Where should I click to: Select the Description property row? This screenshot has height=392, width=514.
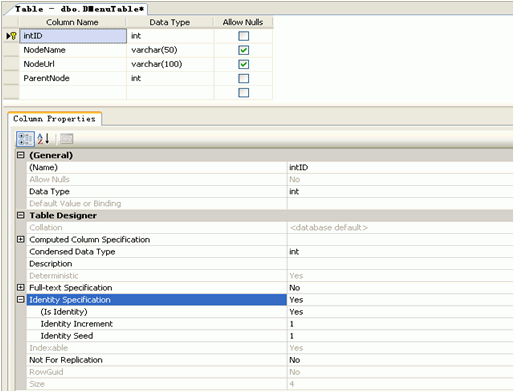coord(157,263)
